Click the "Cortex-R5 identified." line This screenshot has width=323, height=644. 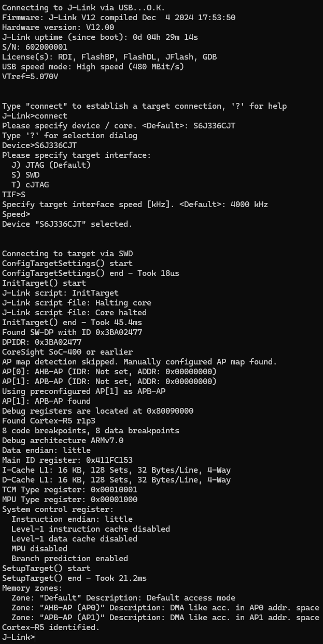click(51, 627)
